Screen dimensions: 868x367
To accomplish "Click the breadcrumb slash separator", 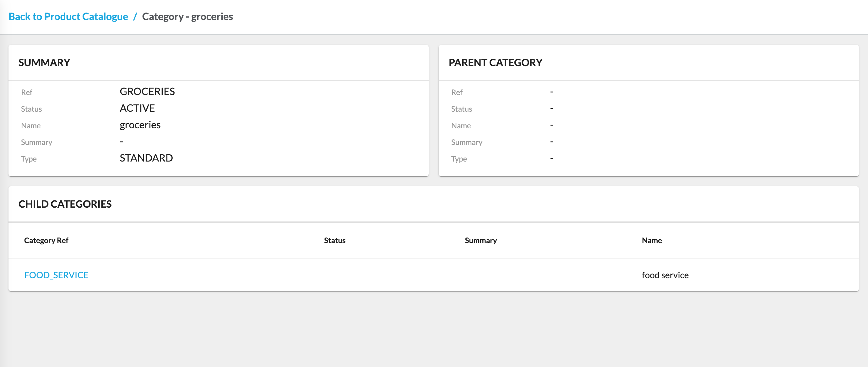I will [135, 17].
